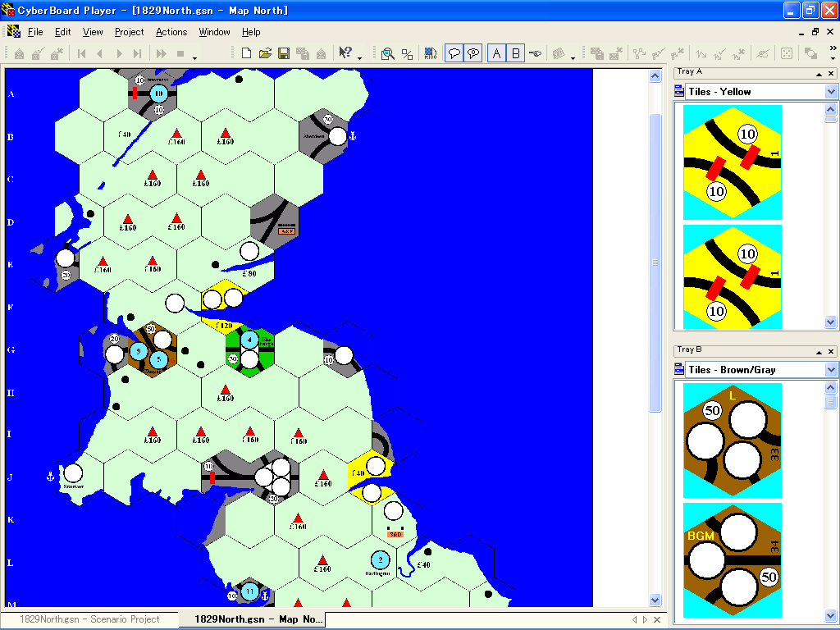Open the zoom magnifier tool

388,53
